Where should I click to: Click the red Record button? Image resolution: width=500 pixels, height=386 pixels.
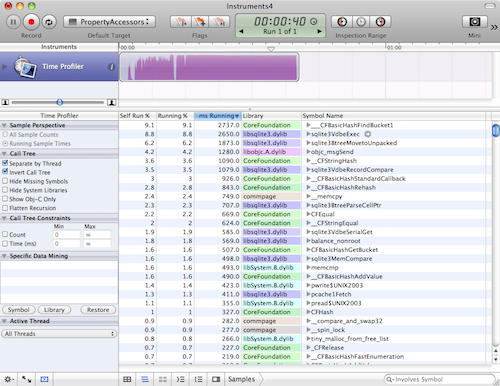tap(31, 22)
